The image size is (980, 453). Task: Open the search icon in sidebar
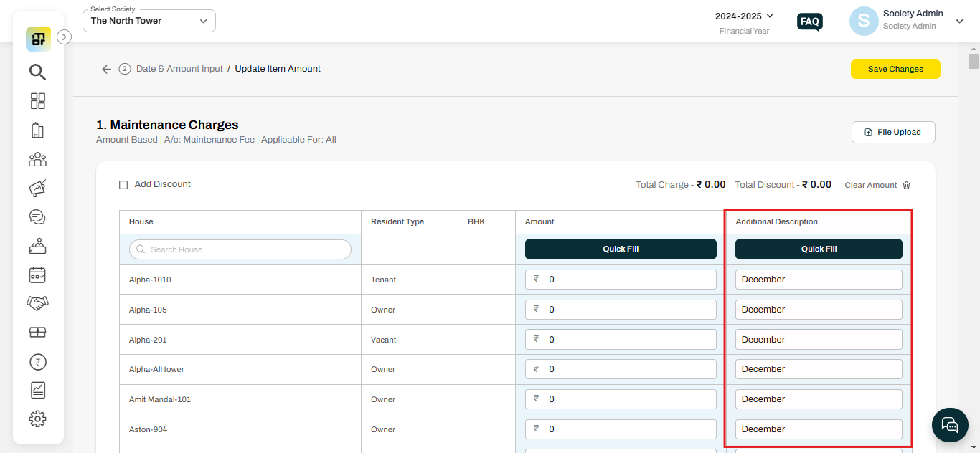coord(37,72)
